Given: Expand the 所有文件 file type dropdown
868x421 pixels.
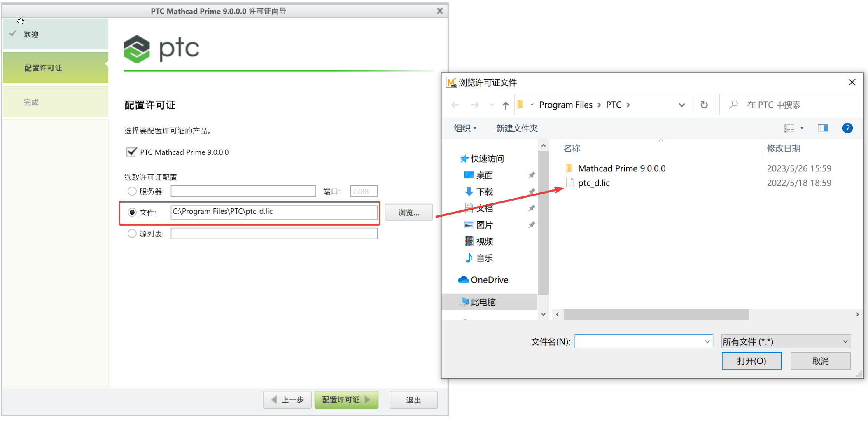Looking at the screenshot, I should pos(786,341).
